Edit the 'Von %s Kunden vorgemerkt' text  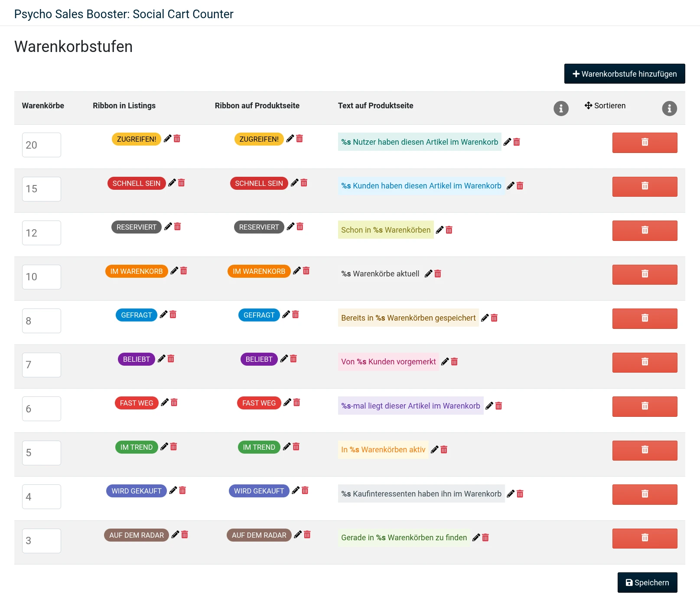(x=445, y=362)
